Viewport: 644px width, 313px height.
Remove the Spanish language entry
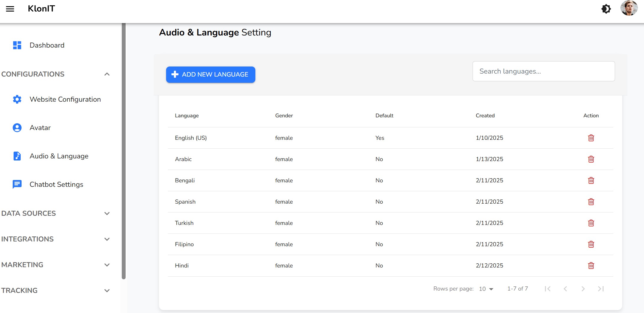(x=591, y=202)
